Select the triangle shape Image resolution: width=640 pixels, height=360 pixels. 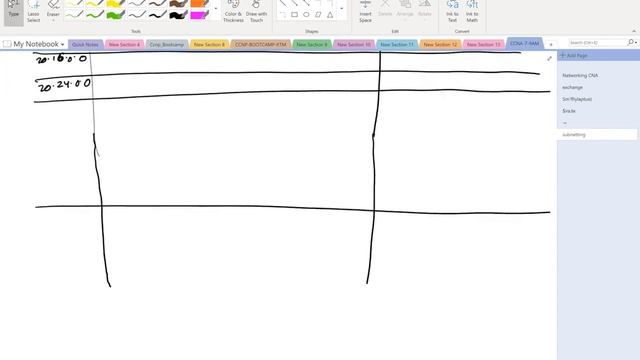330,15
